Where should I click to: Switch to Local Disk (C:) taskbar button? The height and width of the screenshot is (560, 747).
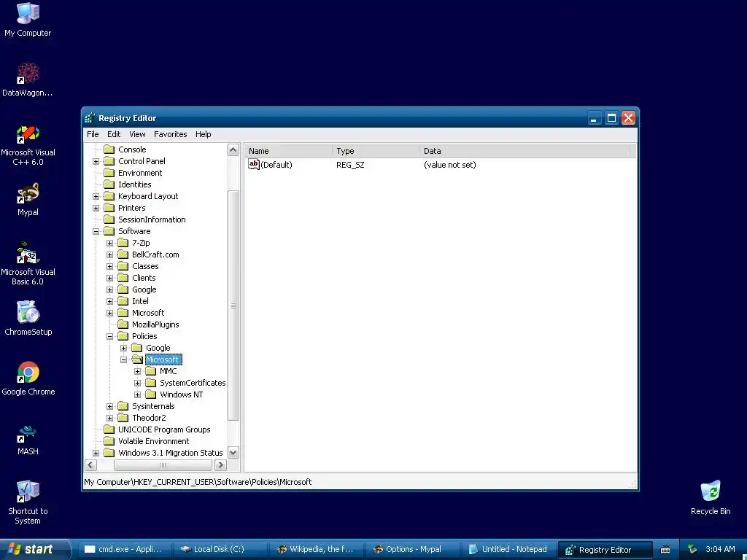click(x=219, y=550)
